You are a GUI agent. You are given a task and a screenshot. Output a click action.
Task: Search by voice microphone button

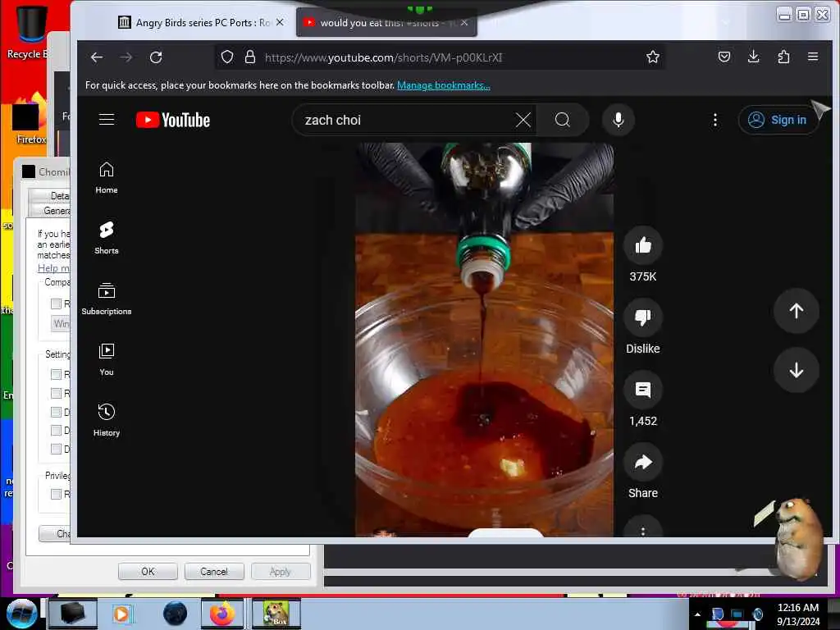[619, 120]
